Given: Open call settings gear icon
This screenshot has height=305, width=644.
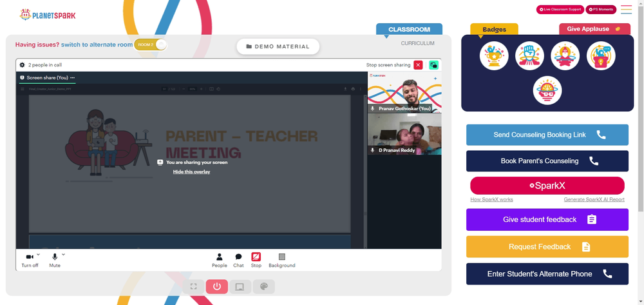Looking at the screenshot, I should [22, 65].
